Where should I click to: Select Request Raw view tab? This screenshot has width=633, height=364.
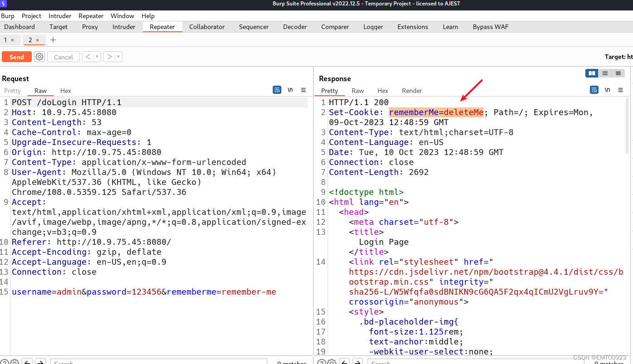pos(40,91)
